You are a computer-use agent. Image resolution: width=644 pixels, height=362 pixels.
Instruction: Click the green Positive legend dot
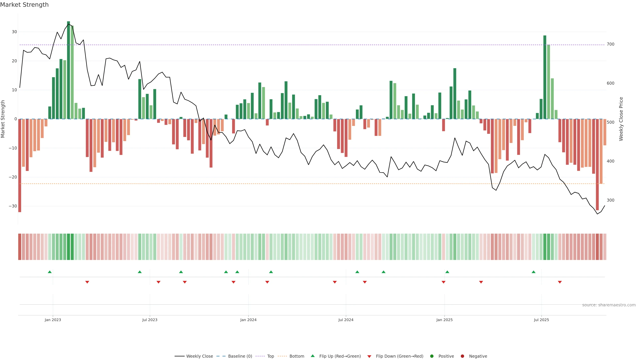(432, 356)
